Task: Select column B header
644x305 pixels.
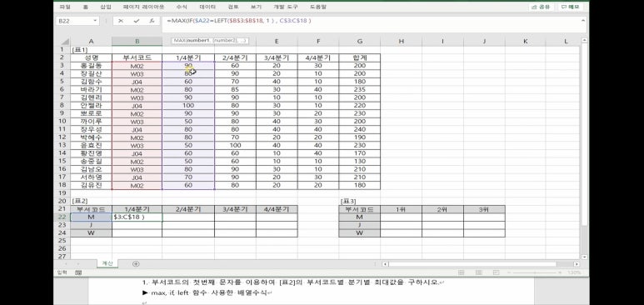Action: pyautogui.click(x=137, y=42)
